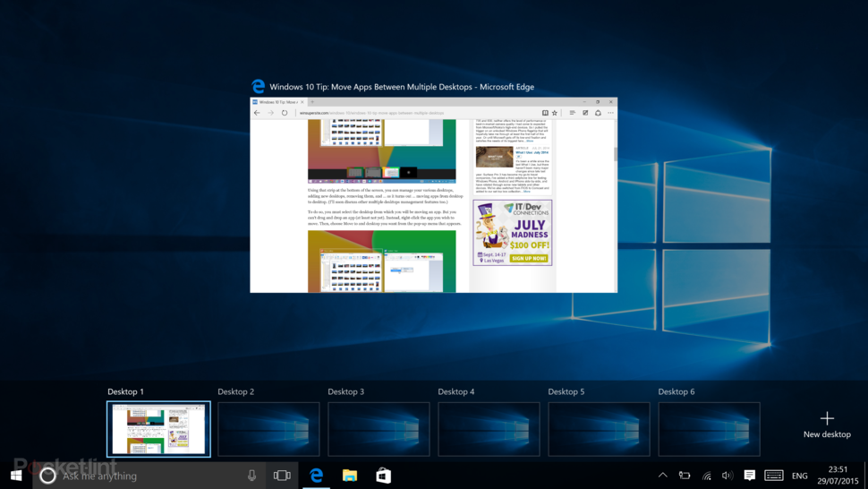This screenshot has width=868, height=489.
Task: Open Edge More actions ellipsis menu
Action: pos(610,113)
